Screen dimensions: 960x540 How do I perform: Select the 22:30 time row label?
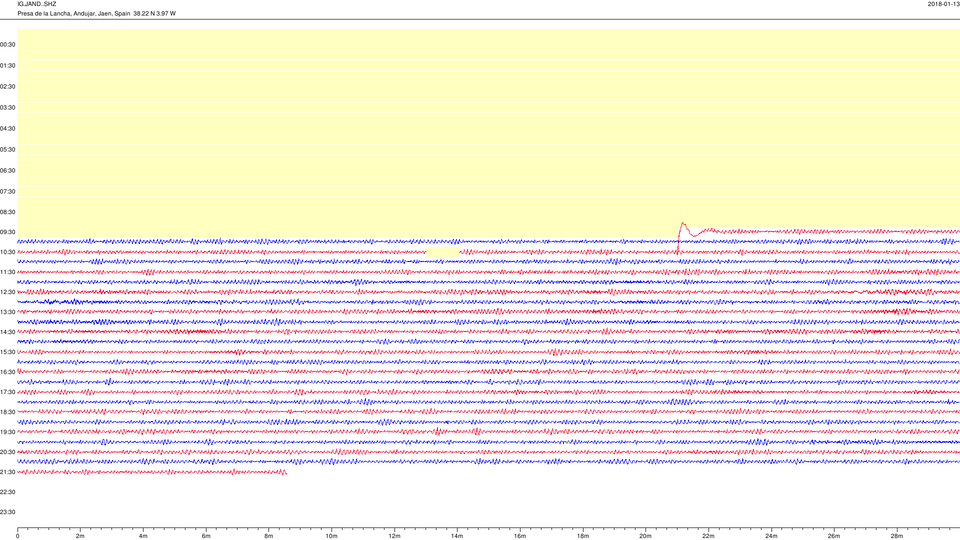tap(8, 492)
